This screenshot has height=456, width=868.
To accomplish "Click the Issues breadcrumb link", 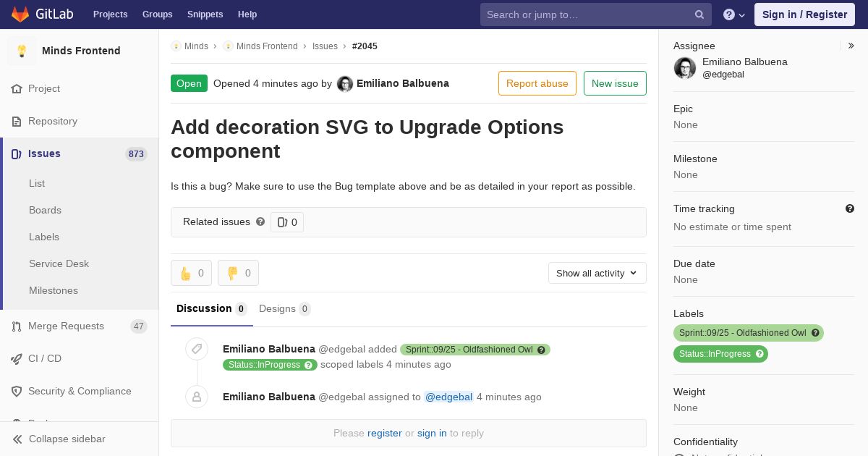I will pyautogui.click(x=325, y=46).
